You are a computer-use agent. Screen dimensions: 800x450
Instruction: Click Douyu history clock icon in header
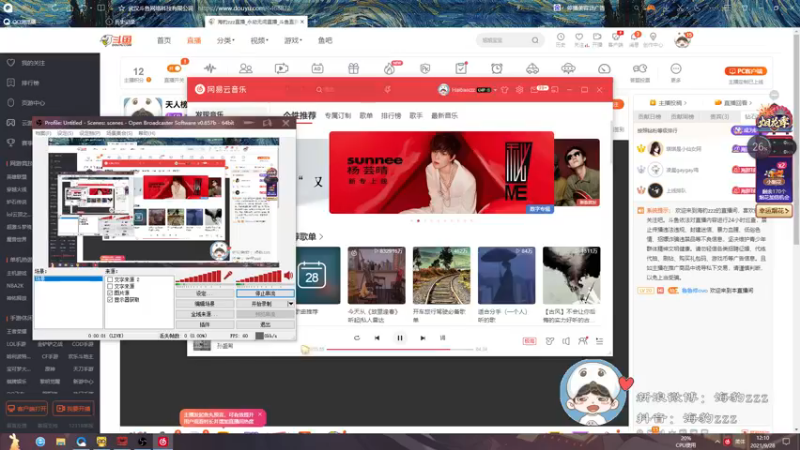click(560, 37)
